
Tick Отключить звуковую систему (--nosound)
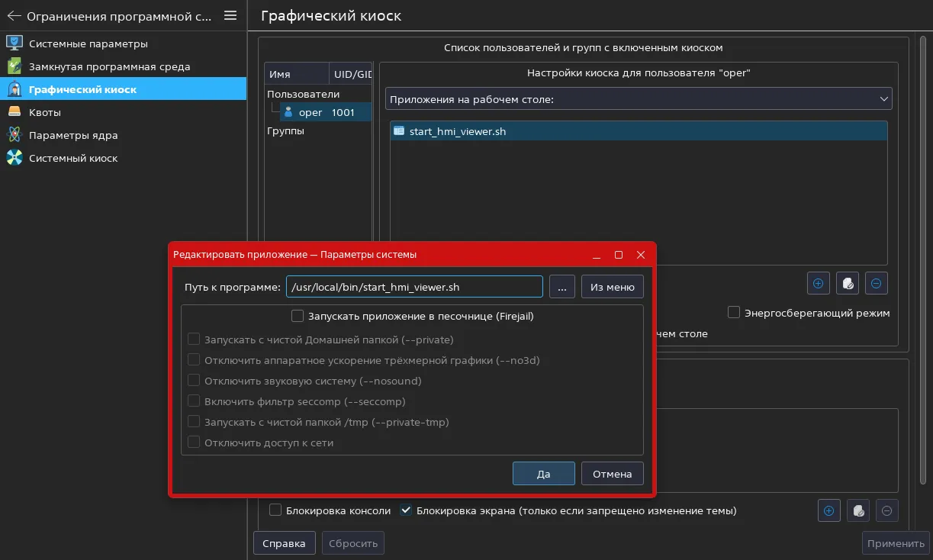pyautogui.click(x=304, y=381)
